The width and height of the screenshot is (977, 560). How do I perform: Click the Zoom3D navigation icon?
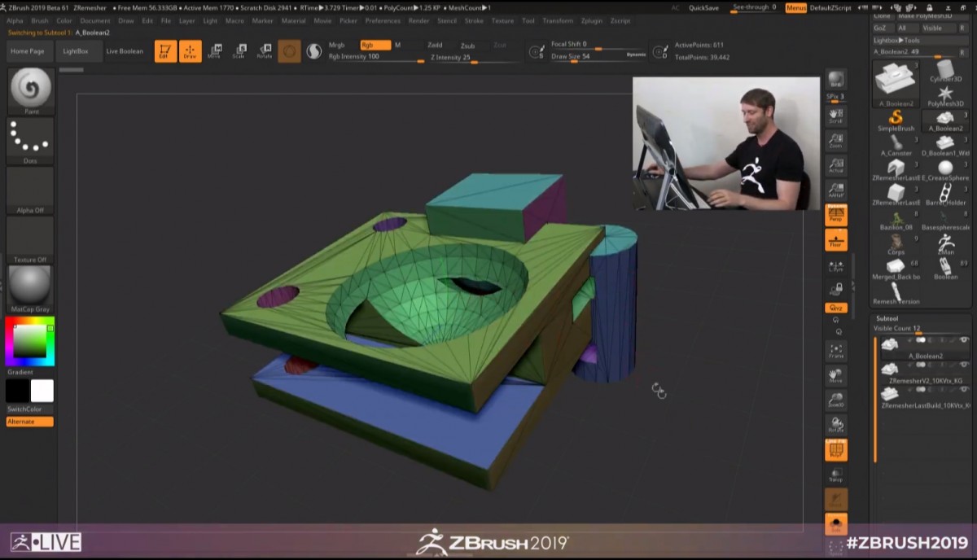tap(836, 400)
